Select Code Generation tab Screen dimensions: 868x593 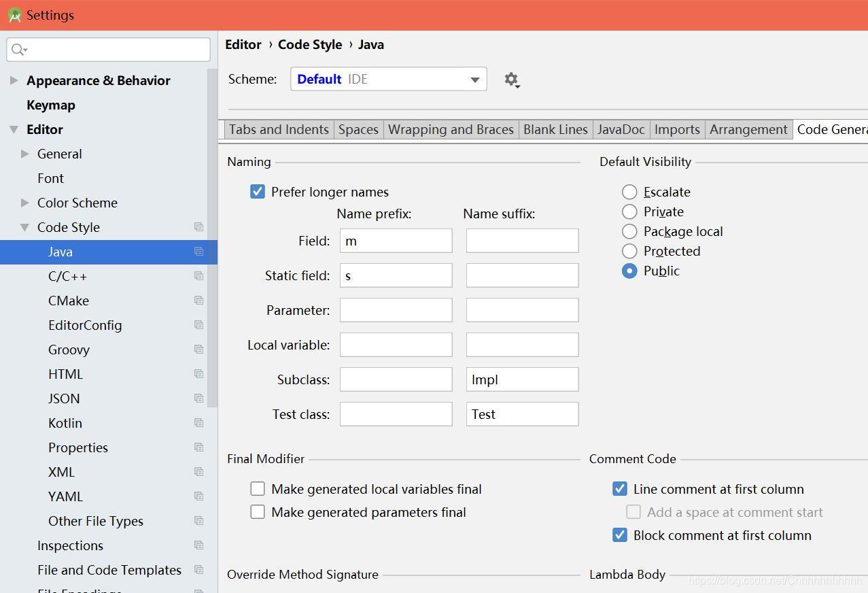click(831, 129)
